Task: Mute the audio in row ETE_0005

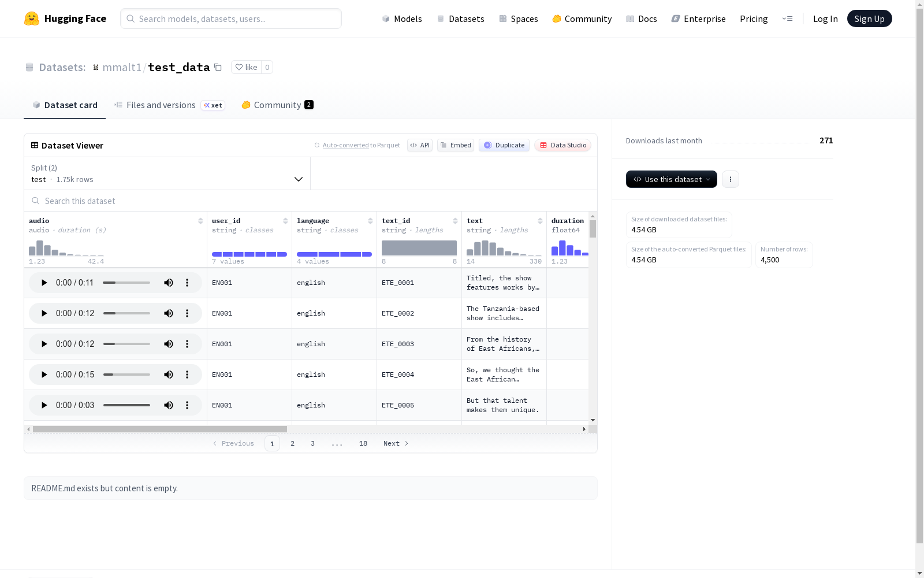Action: (169, 405)
